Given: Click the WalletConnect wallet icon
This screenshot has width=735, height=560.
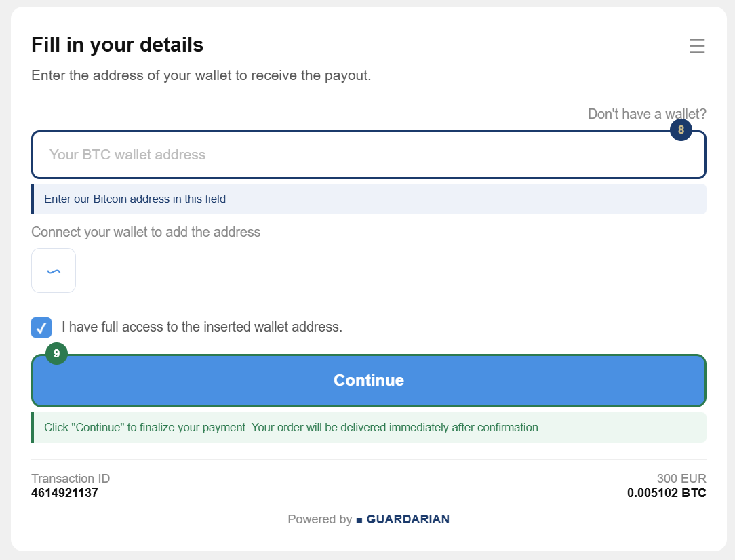Looking at the screenshot, I should (54, 271).
